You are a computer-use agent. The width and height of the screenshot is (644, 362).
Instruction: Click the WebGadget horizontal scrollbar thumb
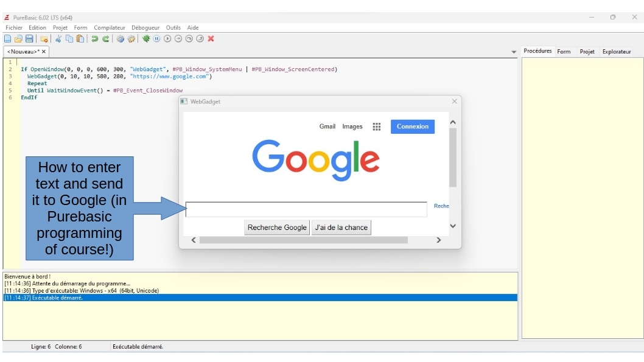(304, 240)
